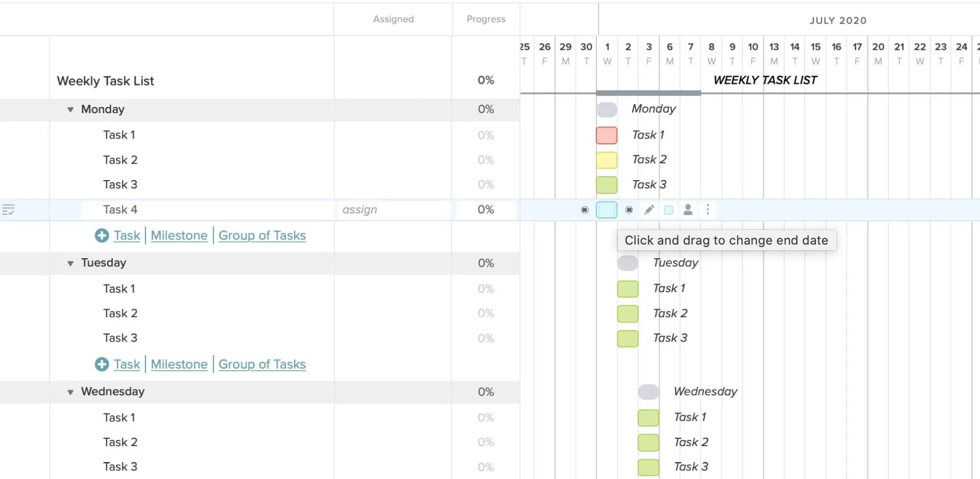
Task: Add a Milestone under the Monday group
Action: (179, 236)
